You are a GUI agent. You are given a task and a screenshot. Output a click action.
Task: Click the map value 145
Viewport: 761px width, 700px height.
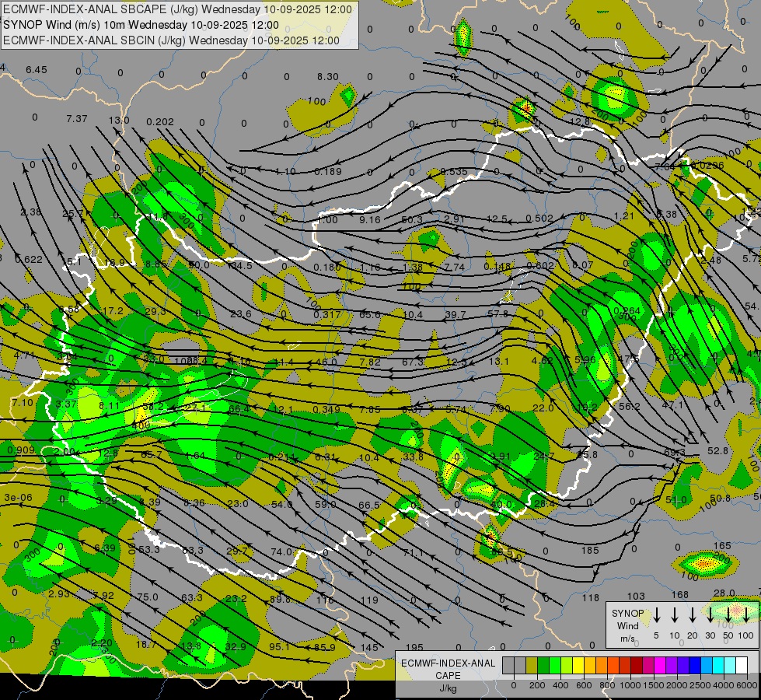(369, 648)
